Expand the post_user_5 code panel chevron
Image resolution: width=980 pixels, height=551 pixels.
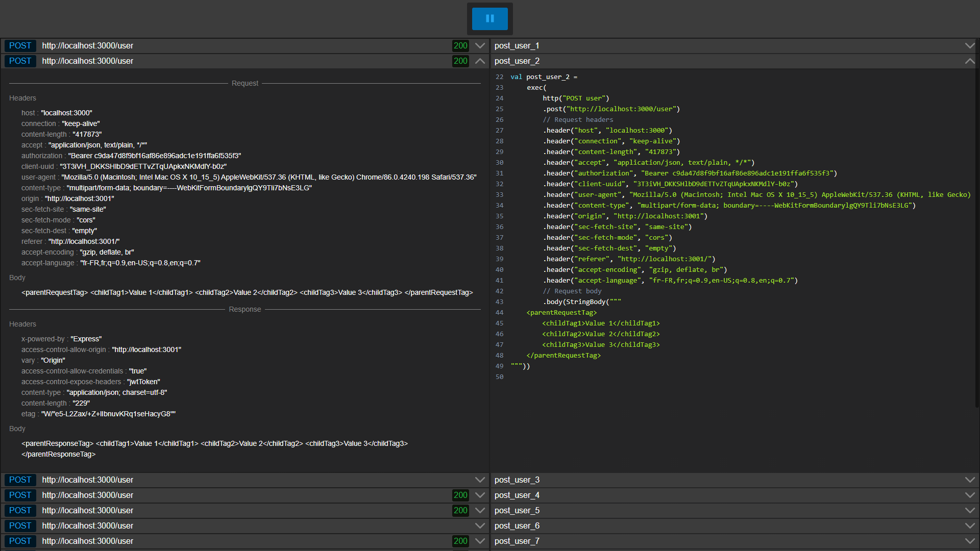click(x=970, y=511)
